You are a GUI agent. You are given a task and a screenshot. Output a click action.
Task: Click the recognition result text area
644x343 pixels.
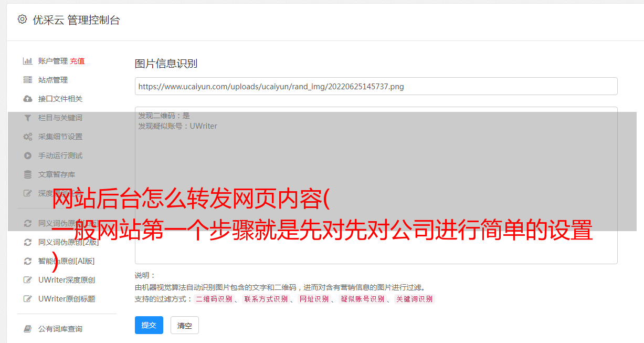376,185
